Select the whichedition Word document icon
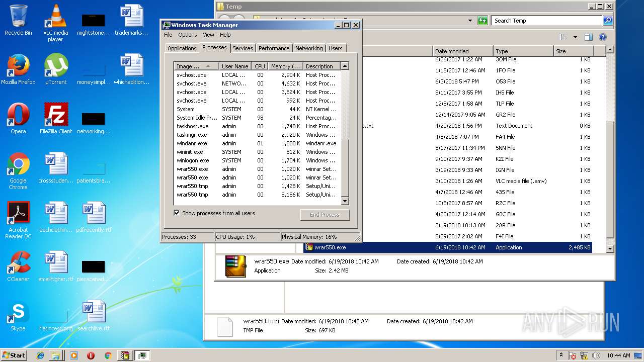The height and width of the screenshot is (362, 644). (x=132, y=70)
